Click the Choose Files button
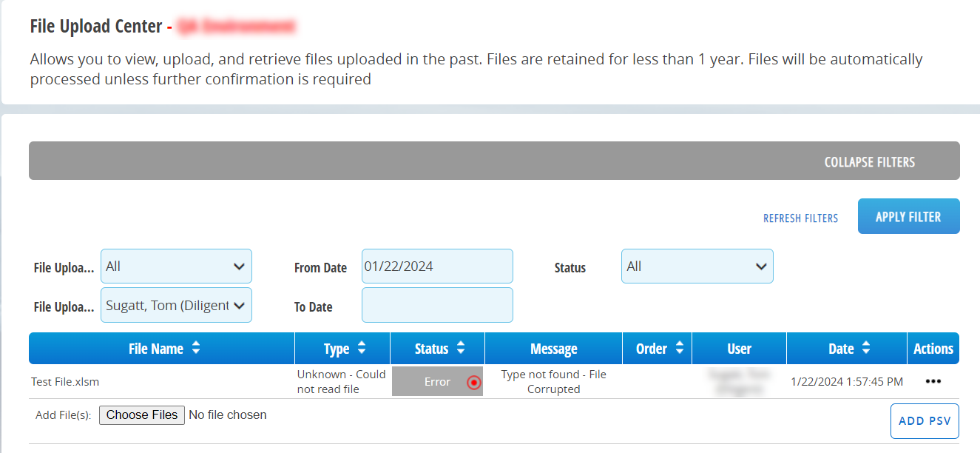 coord(142,415)
